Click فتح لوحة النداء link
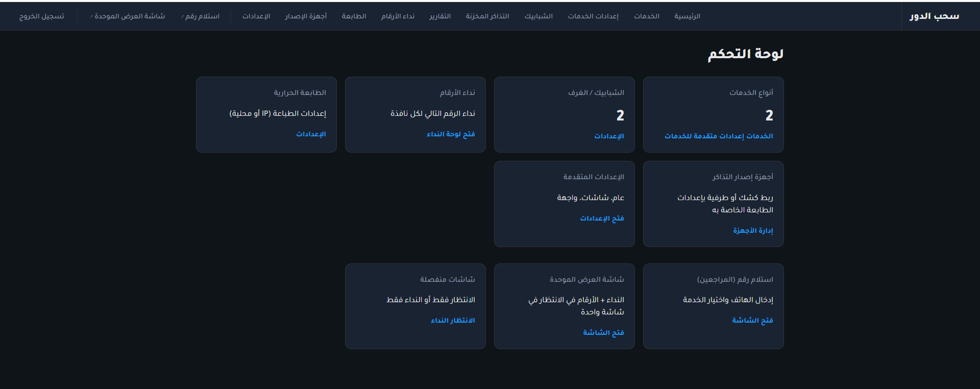 tap(451, 134)
